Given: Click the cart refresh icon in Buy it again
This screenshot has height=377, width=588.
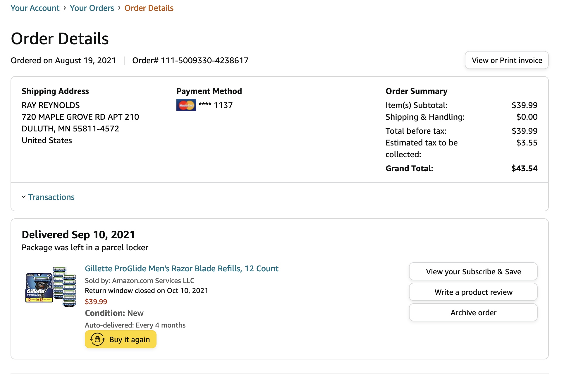Looking at the screenshot, I should click(97, 340).
